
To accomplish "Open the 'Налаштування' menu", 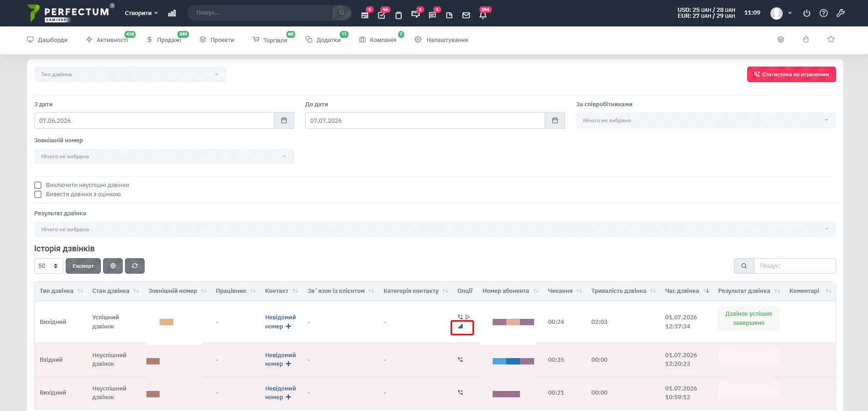I will pos(441,40).
